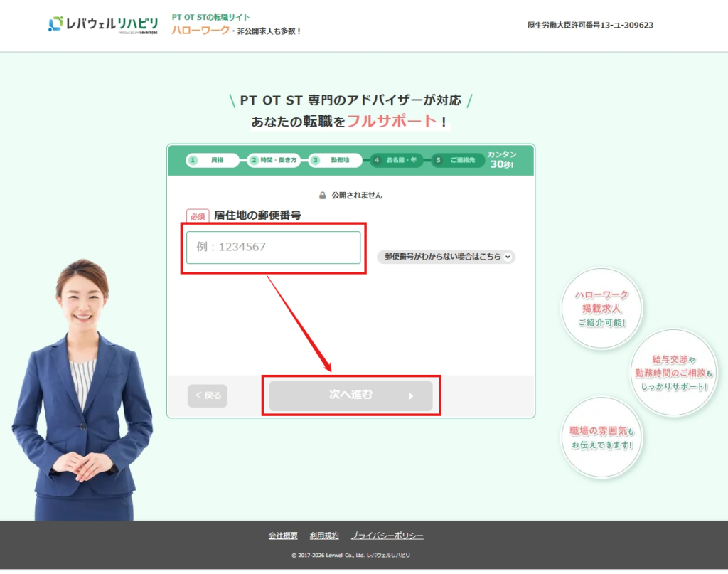This screenshot has height=574, width=728.
Task: Click the カンタン30秒 badge in progress bar
Action: 501,160
